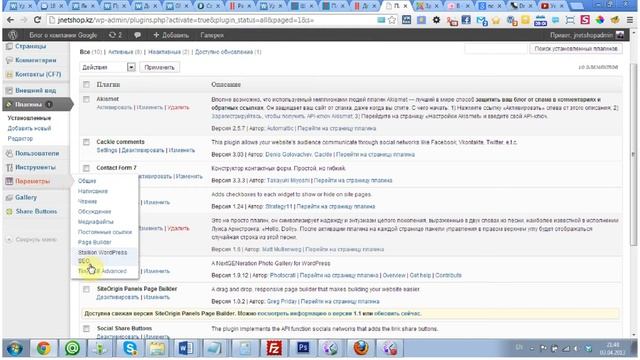
Task: Select Установленные under Плагины
Action: 29,118
